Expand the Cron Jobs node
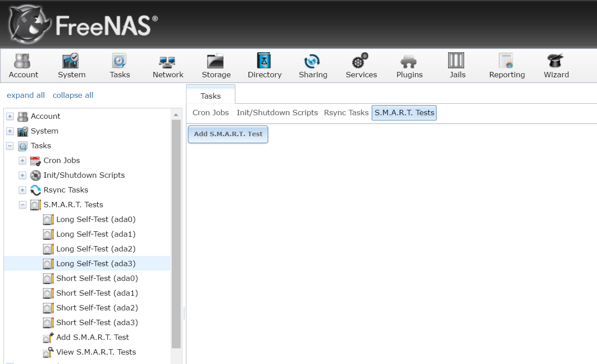This screenshot has height=364, width=597. tap(23, 161)
